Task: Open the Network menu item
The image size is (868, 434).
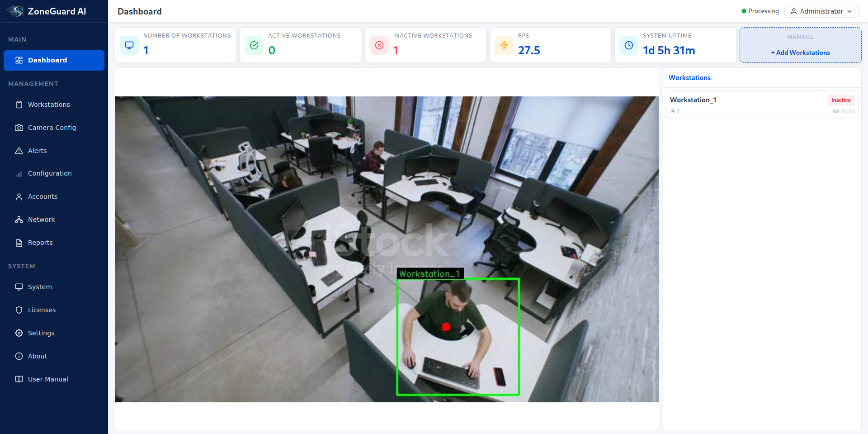Action: click(x=54, y=219)
